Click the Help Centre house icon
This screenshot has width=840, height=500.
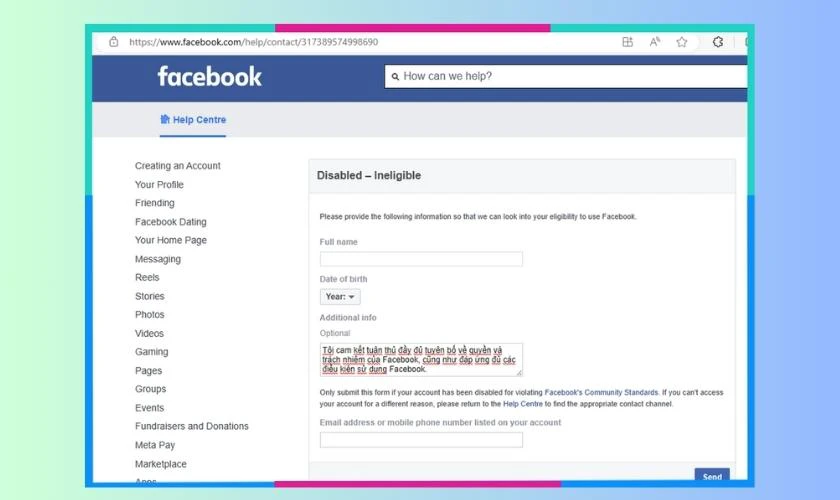(165, 119)
